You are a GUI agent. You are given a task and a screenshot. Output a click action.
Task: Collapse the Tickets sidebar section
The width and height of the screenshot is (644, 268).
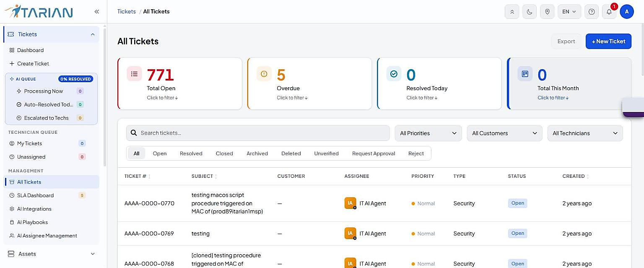pos(52,34)
